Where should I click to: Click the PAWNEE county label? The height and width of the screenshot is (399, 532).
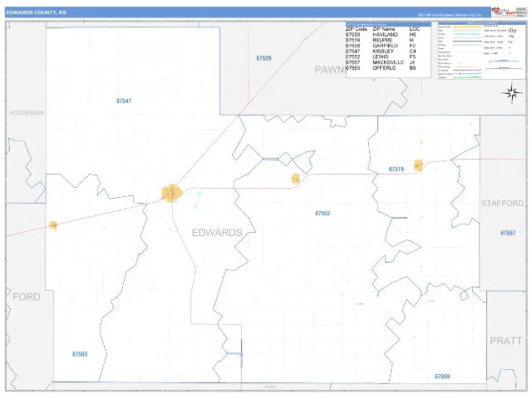point(330,70)
